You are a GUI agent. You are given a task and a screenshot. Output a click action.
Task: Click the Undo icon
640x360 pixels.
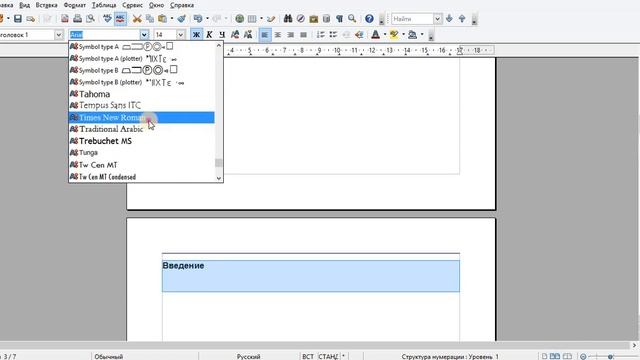click(x=198, y=19)
